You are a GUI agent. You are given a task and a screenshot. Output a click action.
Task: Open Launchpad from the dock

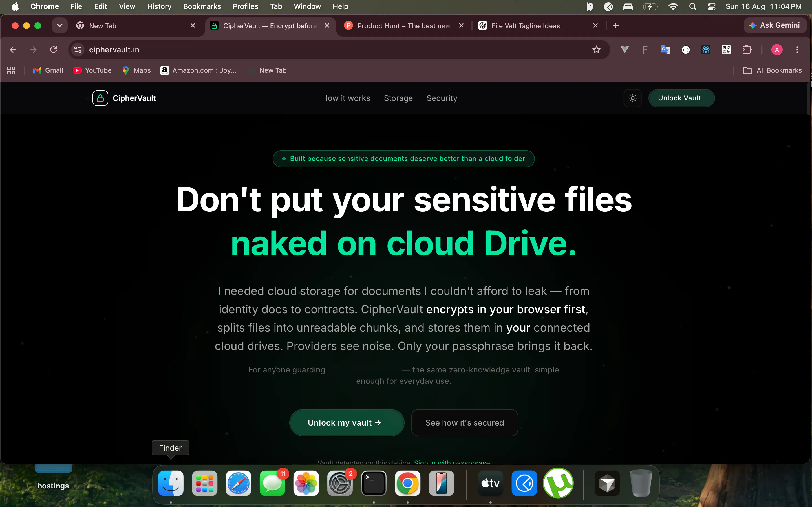[x=204, y=483]
